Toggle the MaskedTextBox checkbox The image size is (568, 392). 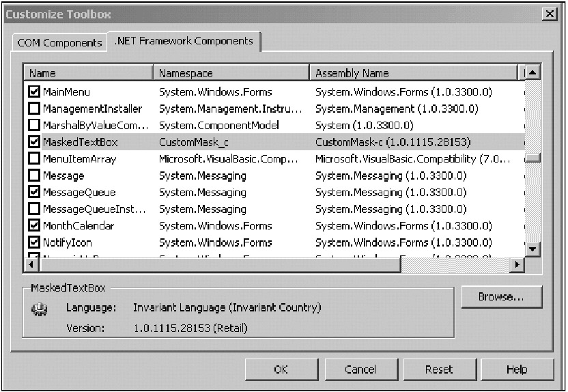tap(34, 142)
